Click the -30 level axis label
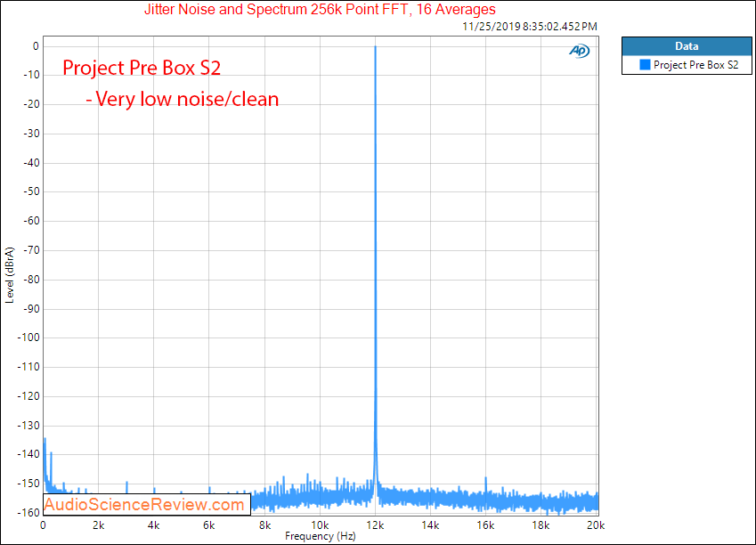The width and height of the screenshot is (756, 545). point(32,133)
